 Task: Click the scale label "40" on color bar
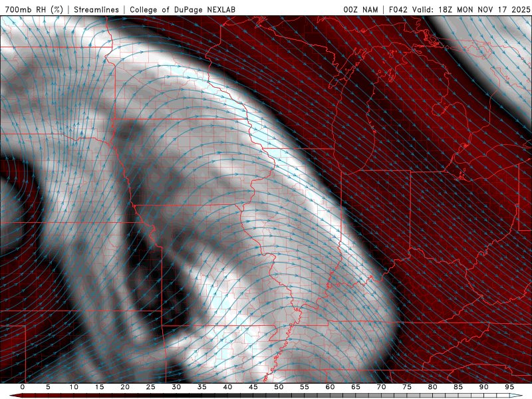[x=227, y=387]
